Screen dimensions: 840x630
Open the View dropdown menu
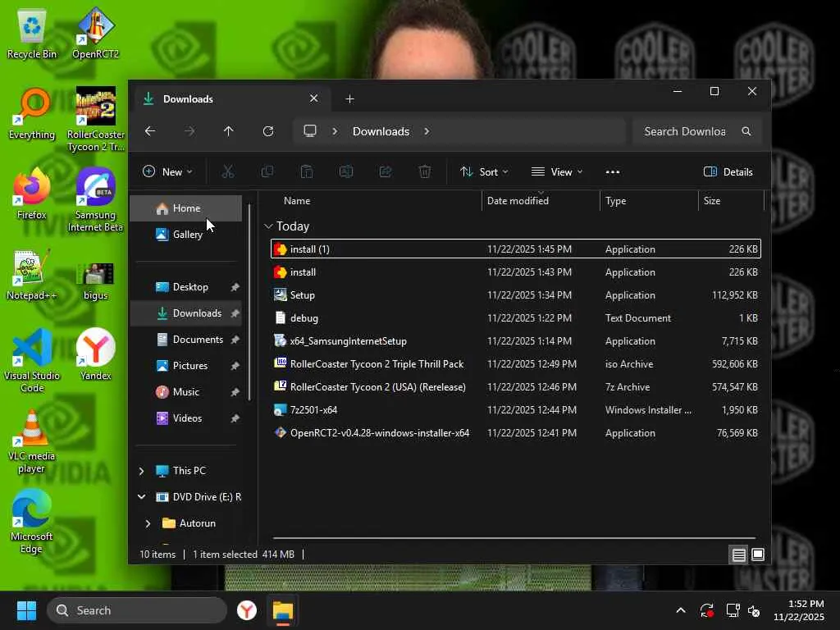[x=557, y=172]
